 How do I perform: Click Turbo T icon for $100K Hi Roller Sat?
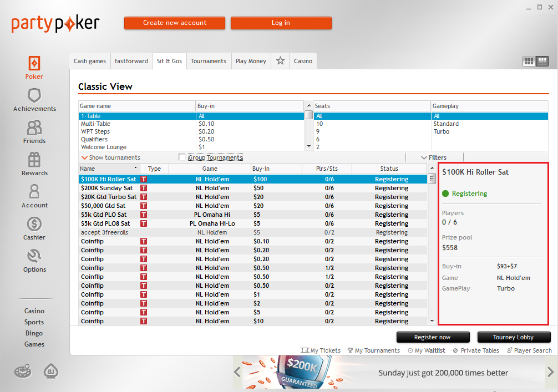click(x=144, y=179)
